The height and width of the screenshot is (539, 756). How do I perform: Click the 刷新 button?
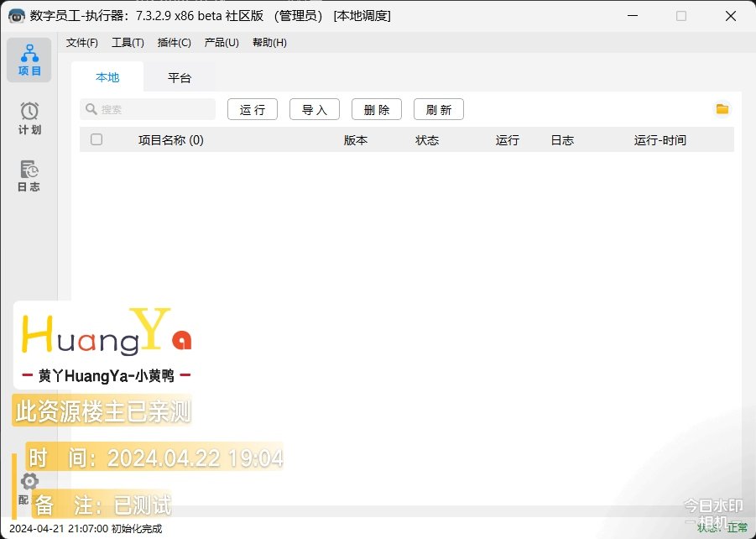point(439,110)
